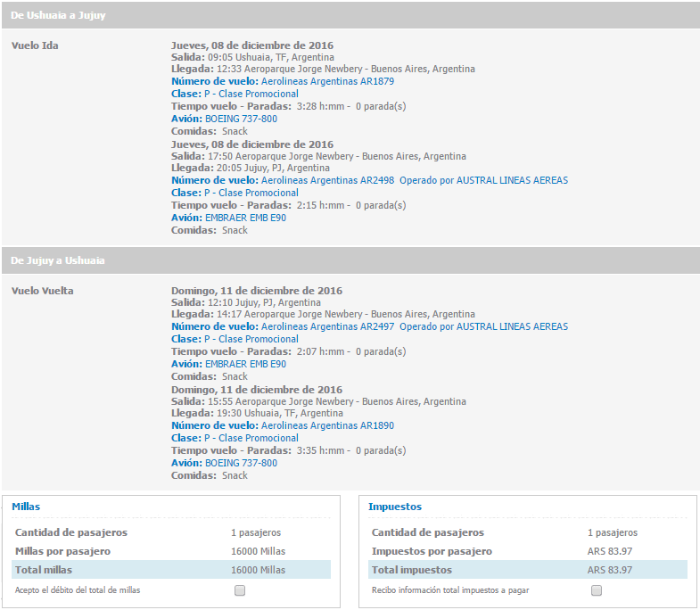Click 'Avión: EMBRAER EMB E90' under flight AR2498
This screenshot has height=610, width=700.
228,218
